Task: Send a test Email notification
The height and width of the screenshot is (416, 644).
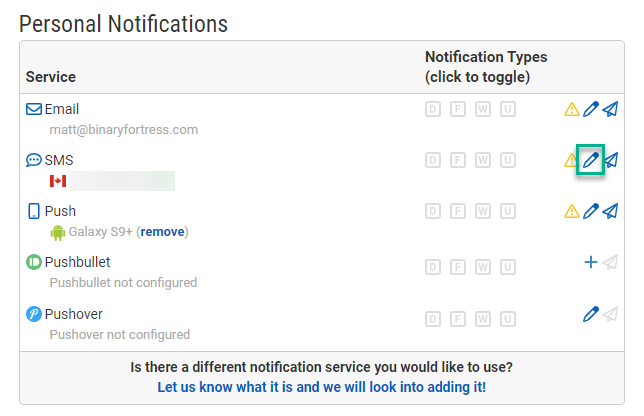Action: [x=610, y=109]
